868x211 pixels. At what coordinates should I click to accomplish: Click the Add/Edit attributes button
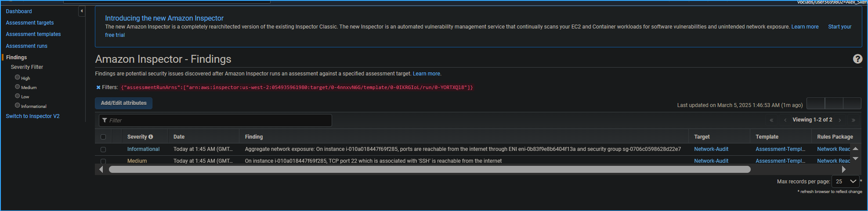coord(124,103)
